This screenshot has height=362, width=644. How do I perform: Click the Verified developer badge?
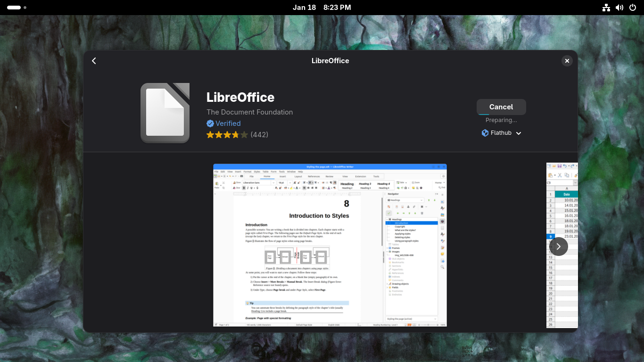(223, 123)
